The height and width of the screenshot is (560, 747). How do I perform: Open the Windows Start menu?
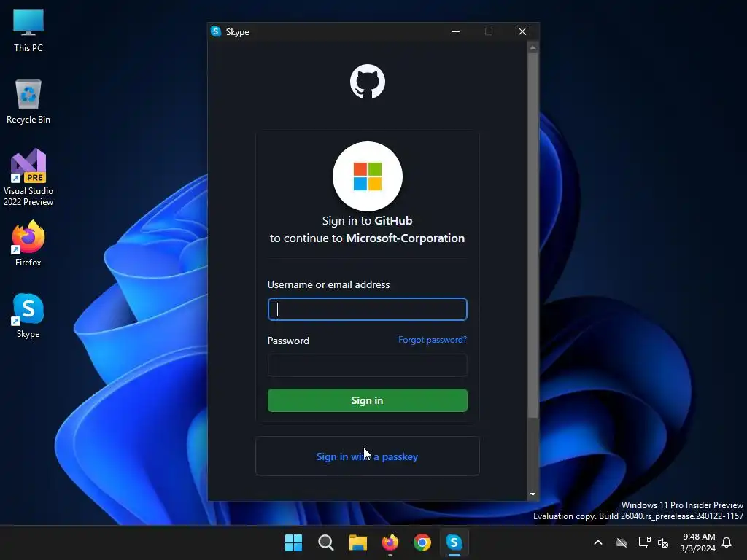[293, 542]
